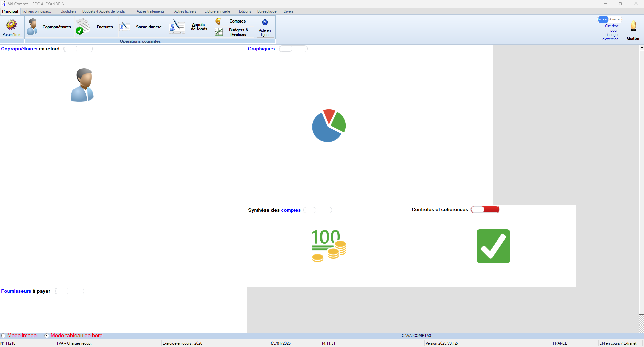Toggle the Contrôles et cohérences switch

(485, 210)
